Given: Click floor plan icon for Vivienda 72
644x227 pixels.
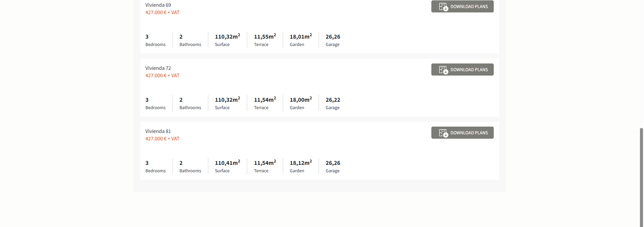Looking at the screenshot, I should coord(443,70).
